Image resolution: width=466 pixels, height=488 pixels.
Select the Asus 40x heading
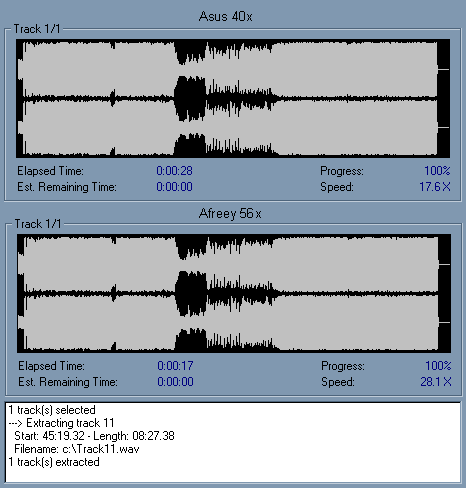point(226,16)
